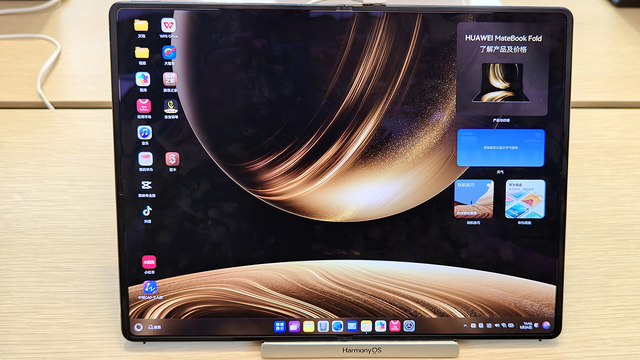Screen dimensions: 640x360
Task: Open the recycle bin icon in the dock
Action: pyautogui.click(x=323, y=326)
